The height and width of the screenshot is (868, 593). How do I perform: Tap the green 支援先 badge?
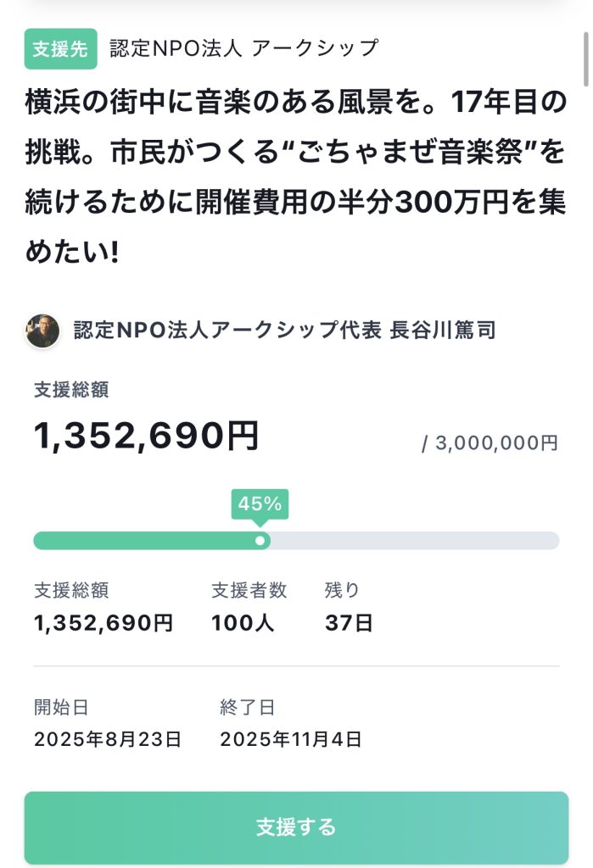tap(60, 48)
